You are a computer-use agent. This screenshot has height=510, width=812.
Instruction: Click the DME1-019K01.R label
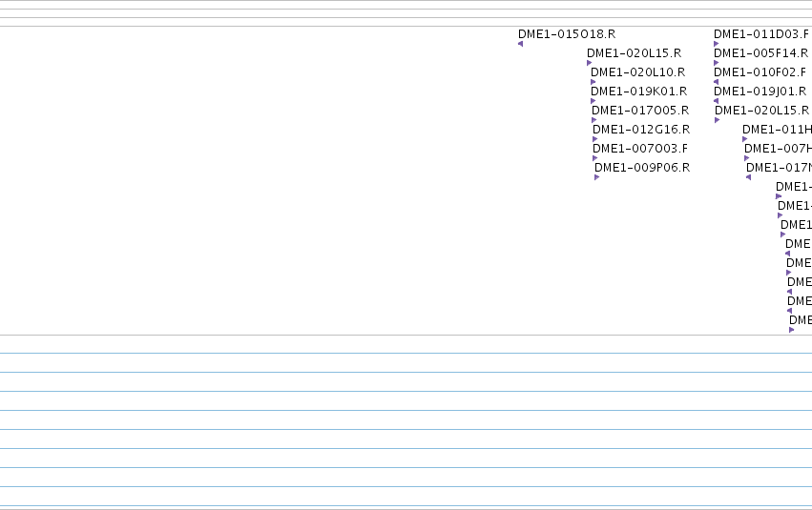(638, 92)
